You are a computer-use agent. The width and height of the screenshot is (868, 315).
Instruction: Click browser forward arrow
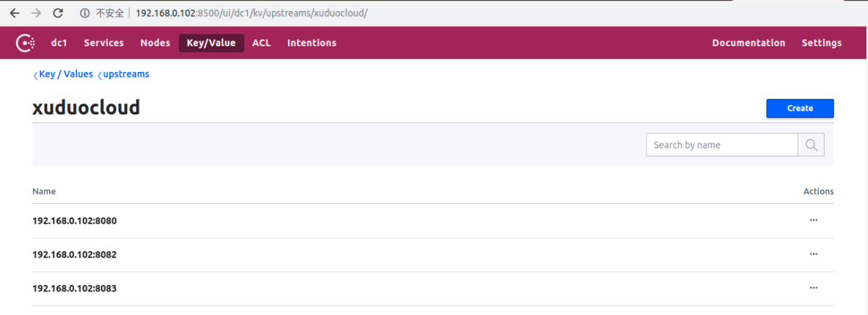pyautogui.click(x=36, y=13)
